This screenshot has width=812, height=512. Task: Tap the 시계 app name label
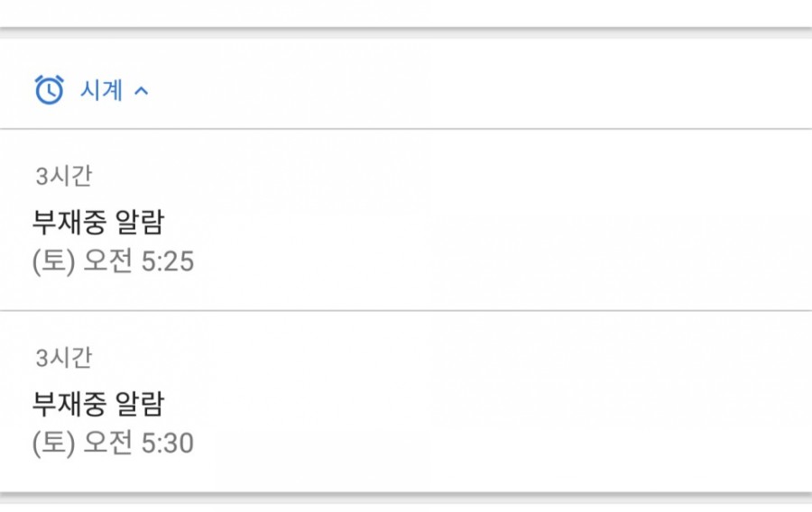101,90
